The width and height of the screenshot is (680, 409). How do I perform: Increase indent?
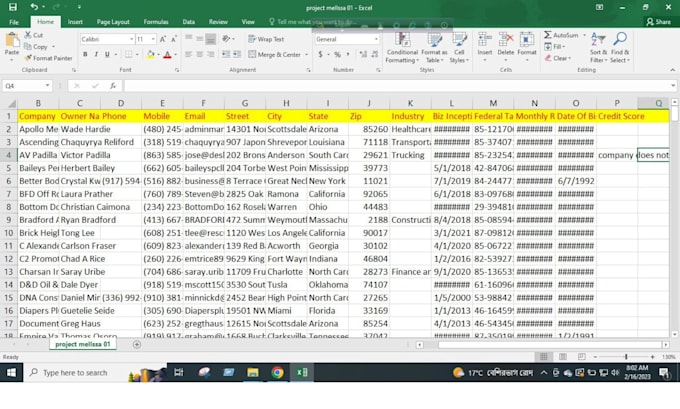coord(237,55)
